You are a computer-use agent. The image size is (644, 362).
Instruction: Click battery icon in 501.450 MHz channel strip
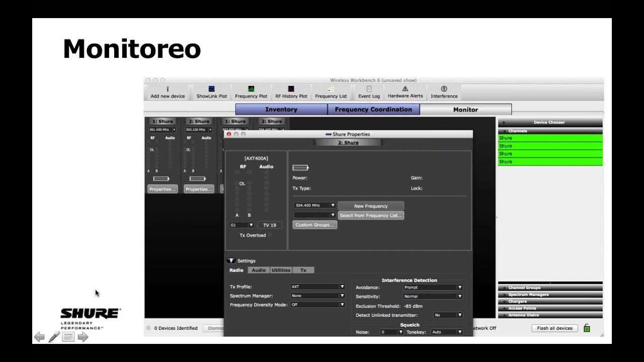162,178
